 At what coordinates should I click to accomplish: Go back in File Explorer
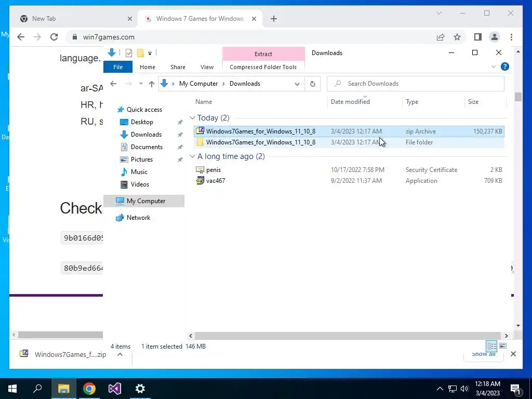pos(113,84)
